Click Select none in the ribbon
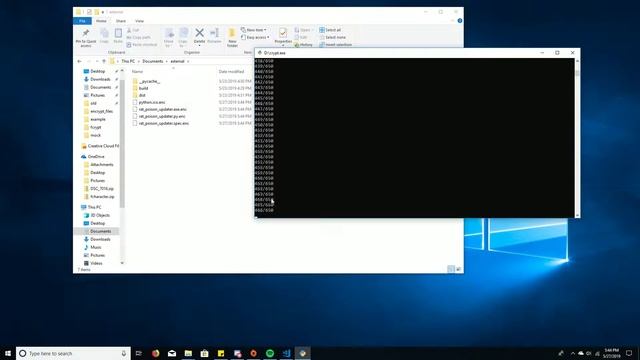The width and height of the screenshot is (640, 360). tap(332, 37)
